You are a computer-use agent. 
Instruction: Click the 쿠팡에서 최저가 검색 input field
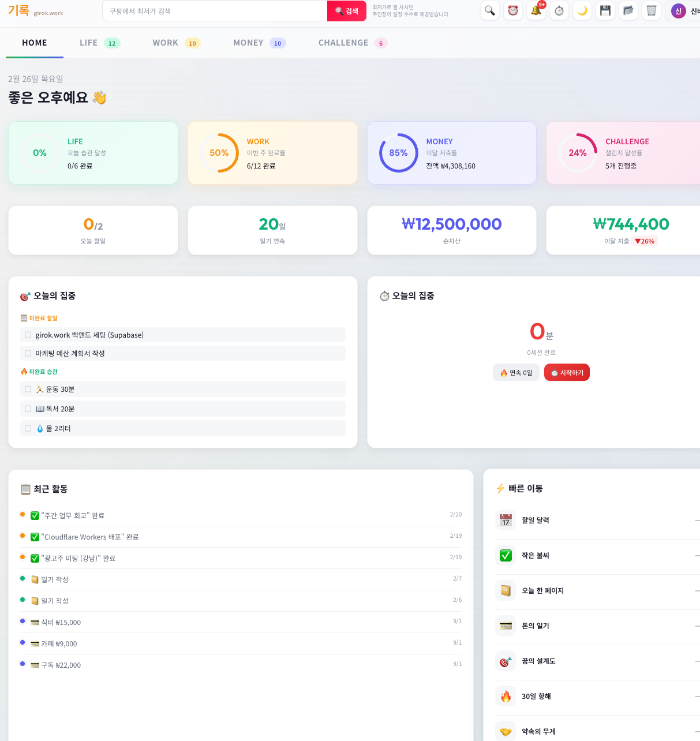point(214,10)
